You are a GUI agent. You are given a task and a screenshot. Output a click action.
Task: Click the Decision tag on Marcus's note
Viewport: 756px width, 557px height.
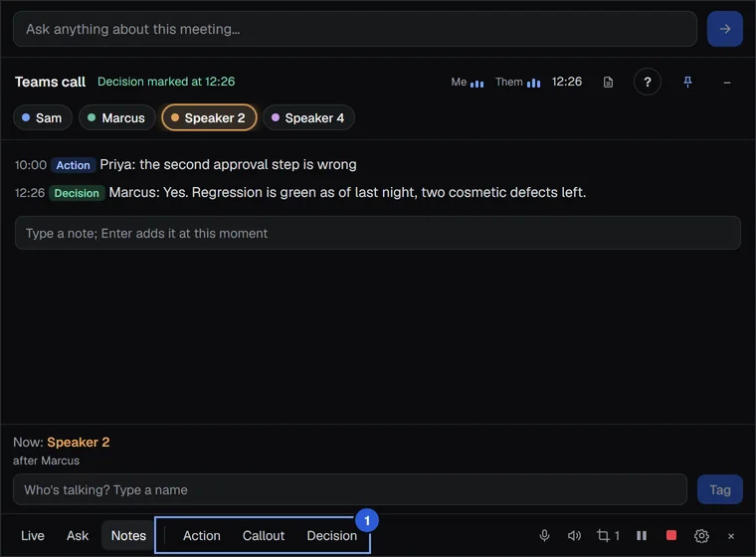[77, 193]
